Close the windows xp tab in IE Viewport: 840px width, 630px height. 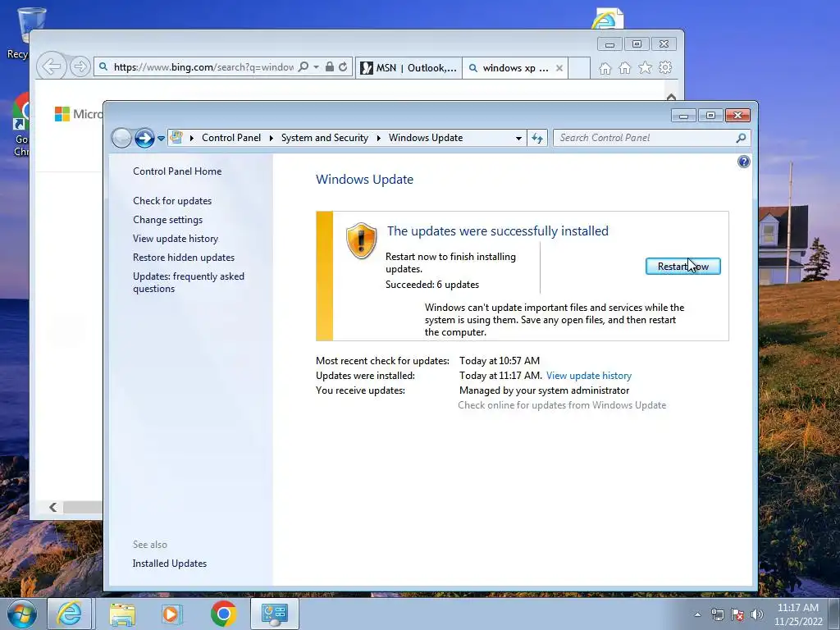[x=559, y=68]
